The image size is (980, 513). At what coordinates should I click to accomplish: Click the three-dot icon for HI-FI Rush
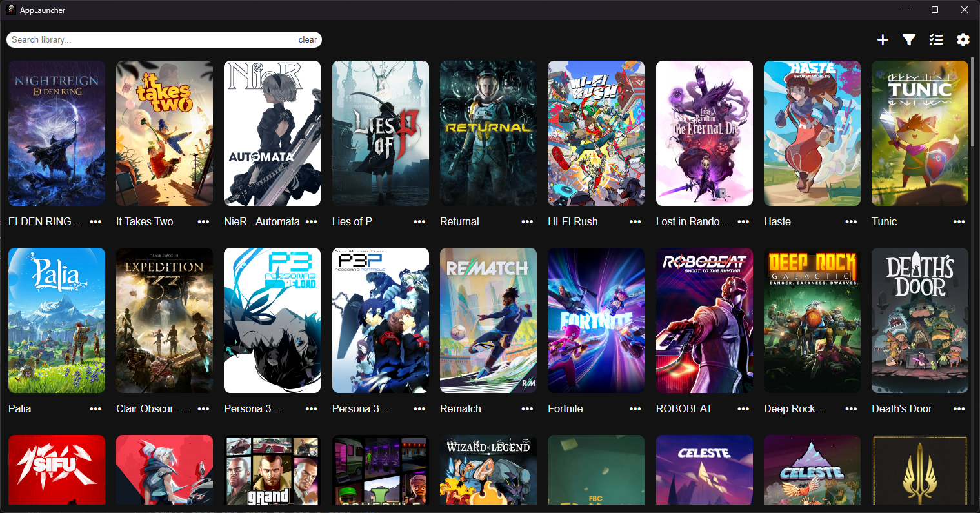pos(635,221)
